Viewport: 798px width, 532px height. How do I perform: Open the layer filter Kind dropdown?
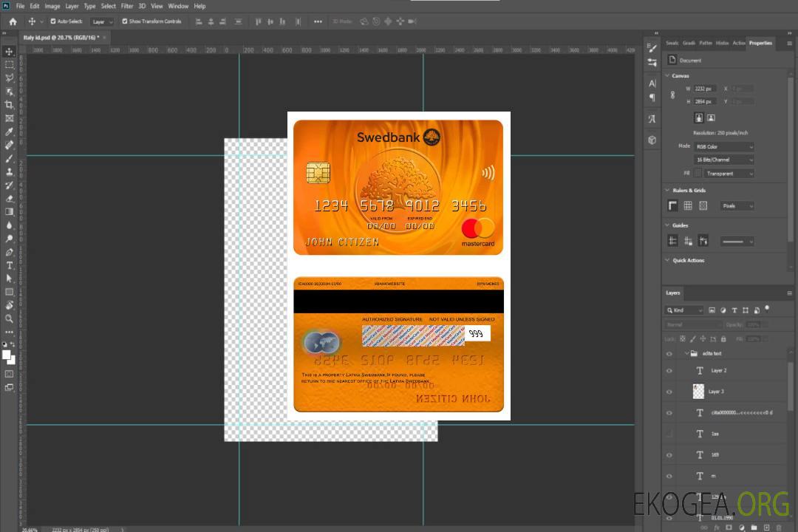(x=684, y=310)
